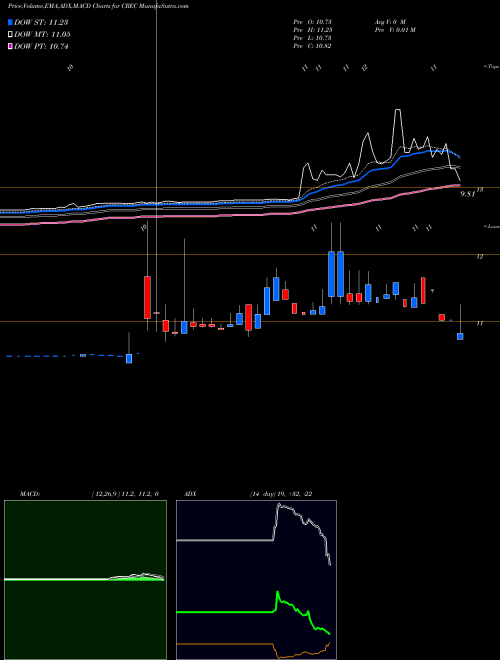Image resolution: width=500 pixels, height=660 pixels.
Task: Click the 11 price axis label
Action: coord(479,323)
